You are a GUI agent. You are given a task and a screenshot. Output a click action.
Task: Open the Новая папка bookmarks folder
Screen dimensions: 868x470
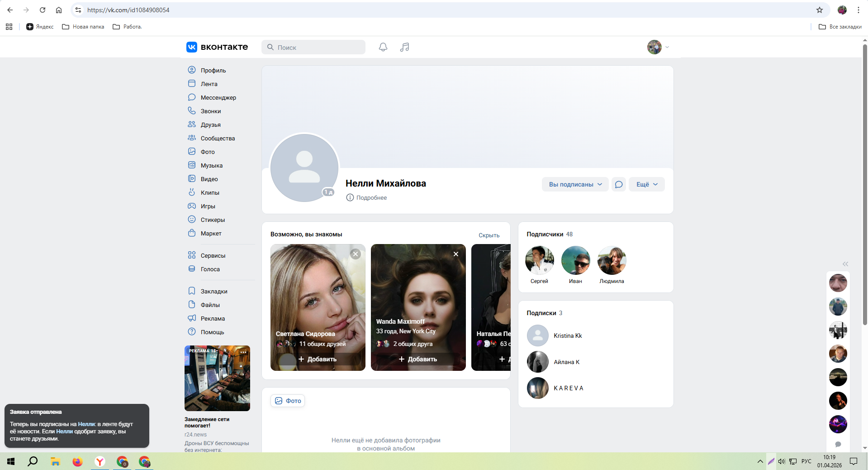point(83,27)
